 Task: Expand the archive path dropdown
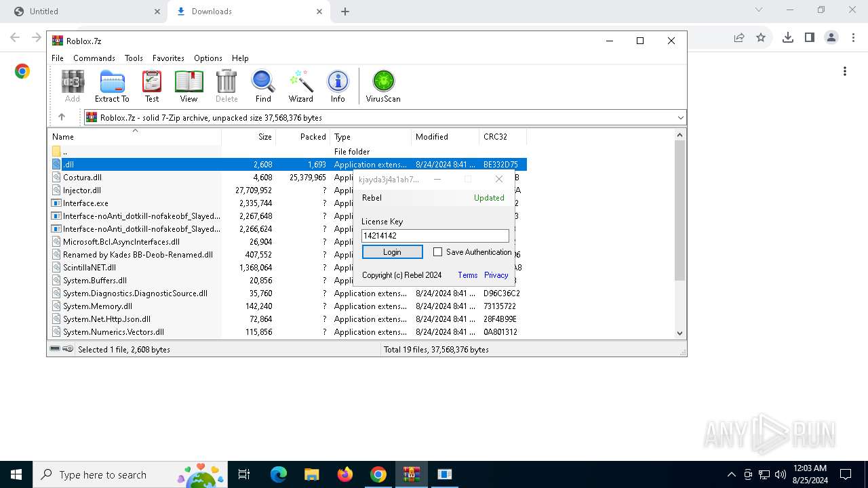coord(680,117)
